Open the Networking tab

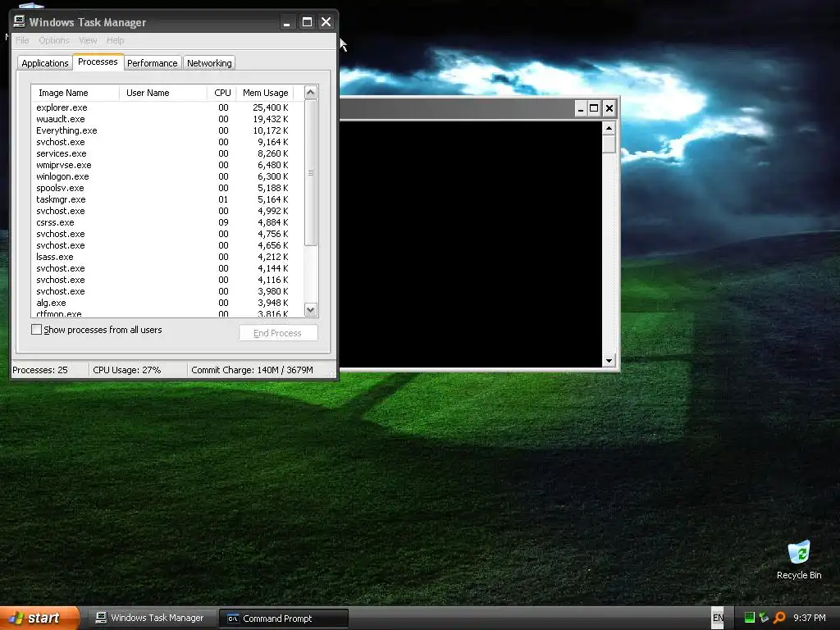[x=209, y=62]
